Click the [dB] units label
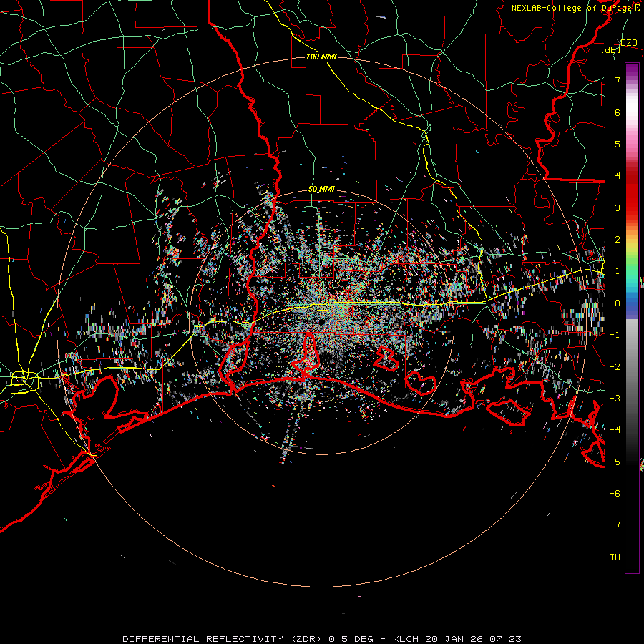The height and width of the screenshot is (644, 644). [610, 50]
